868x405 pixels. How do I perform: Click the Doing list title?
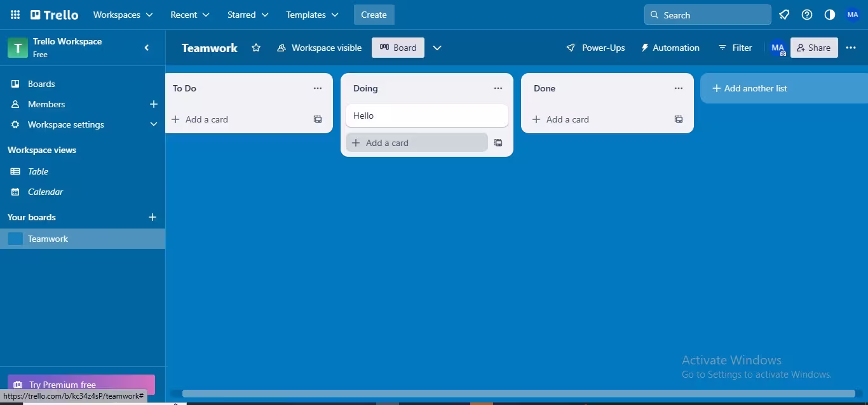365,88
